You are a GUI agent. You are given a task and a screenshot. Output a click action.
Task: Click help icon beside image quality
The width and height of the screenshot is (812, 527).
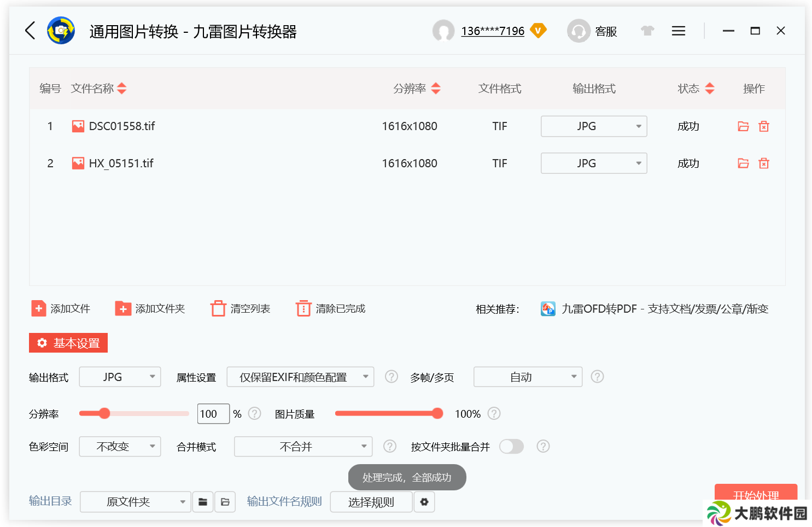[x=494, y=413]
